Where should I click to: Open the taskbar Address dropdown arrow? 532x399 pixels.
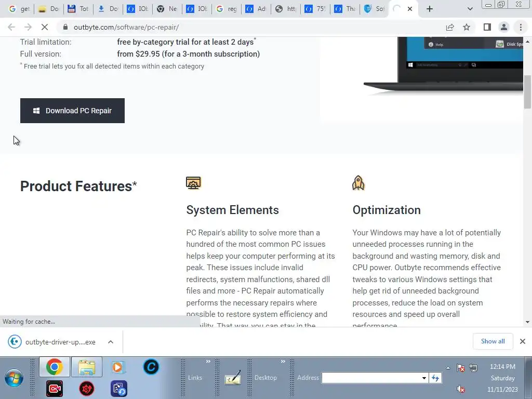[x=424, y=378]
